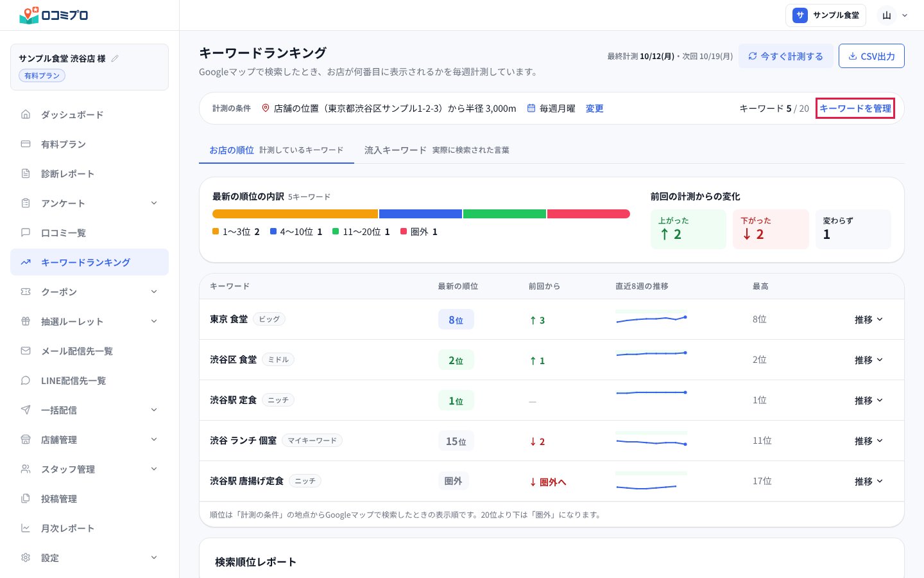This screenshot has height=578, width=924.
Task: Open the 山 user account dropdown
Action: [x=893, y=15]
